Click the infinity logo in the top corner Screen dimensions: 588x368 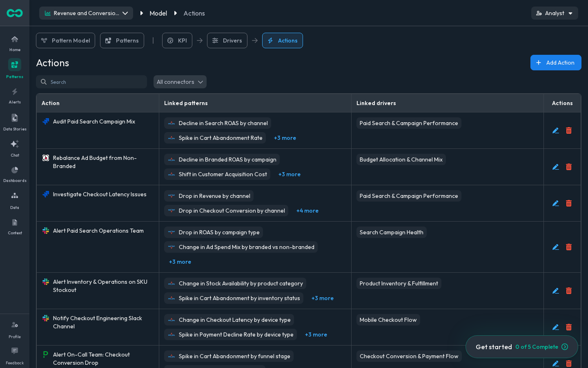pyautogui.click(x=15, y=13)
